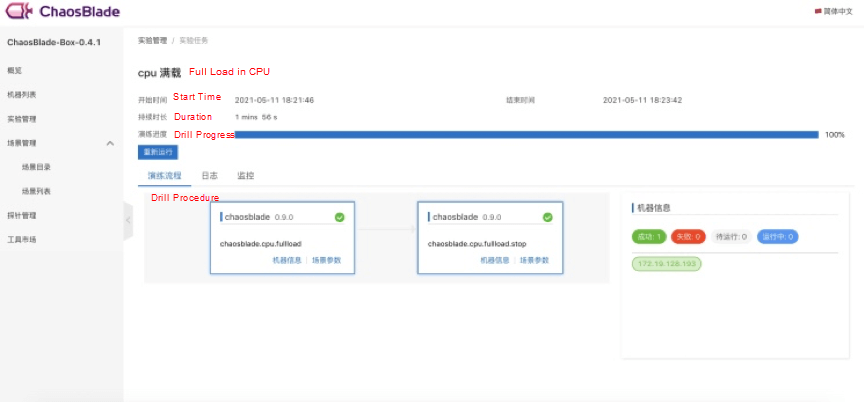The image size is (864, 402).
Task: Select the machine IP tag 172.19.128.193
Action: 665,264
